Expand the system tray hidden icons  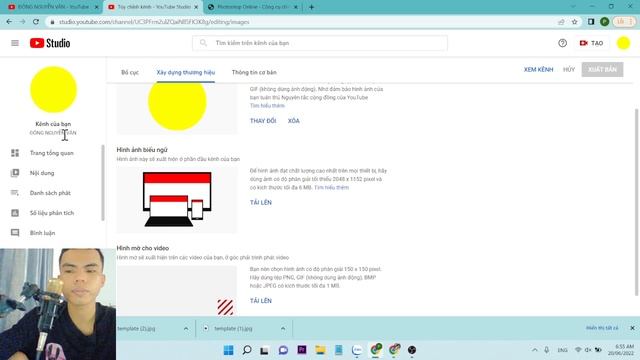tap(534, 350)
